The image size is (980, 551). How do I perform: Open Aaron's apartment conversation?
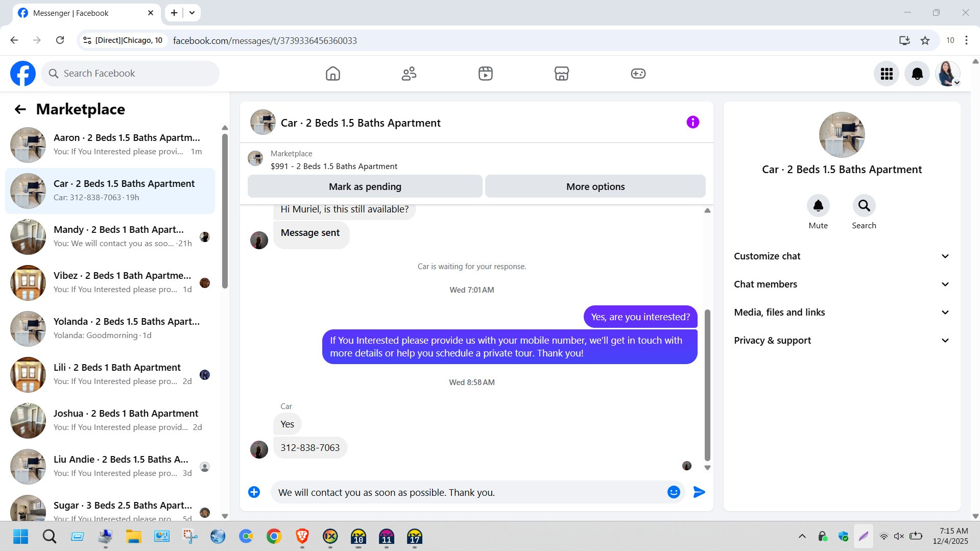(x=110, y=145)
